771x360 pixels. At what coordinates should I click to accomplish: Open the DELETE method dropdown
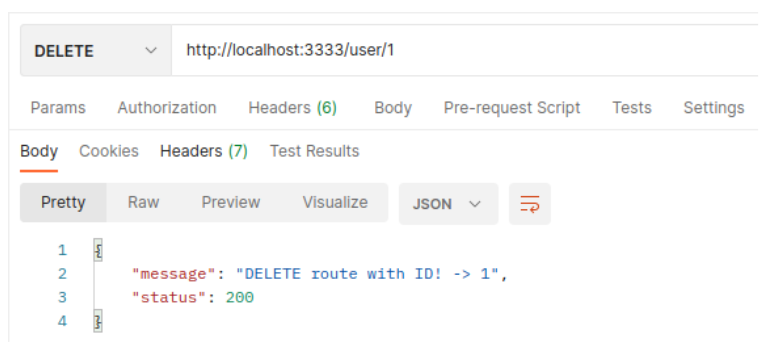[x=96, y=51]
